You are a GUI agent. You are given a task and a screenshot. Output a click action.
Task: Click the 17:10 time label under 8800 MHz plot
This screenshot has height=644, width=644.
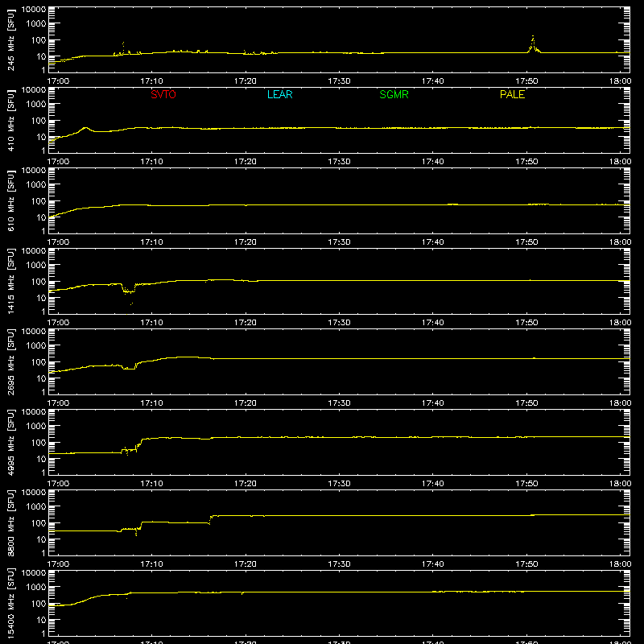point(151,564)
